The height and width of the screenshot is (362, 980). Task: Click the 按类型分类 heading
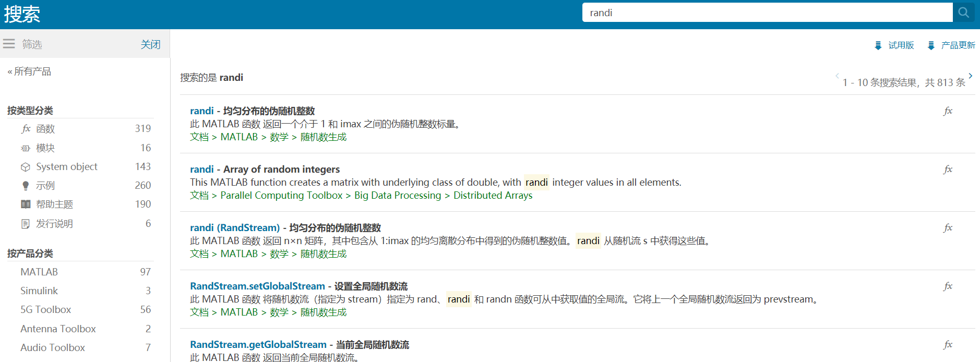30,111
